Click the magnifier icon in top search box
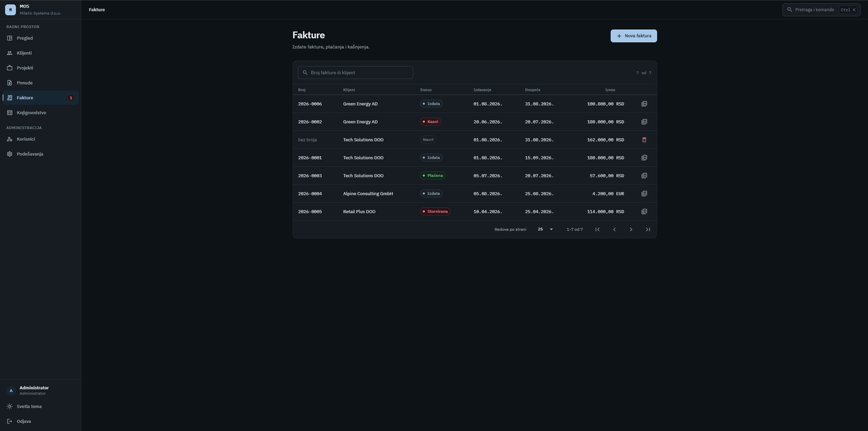 click(x=790, y=10)
